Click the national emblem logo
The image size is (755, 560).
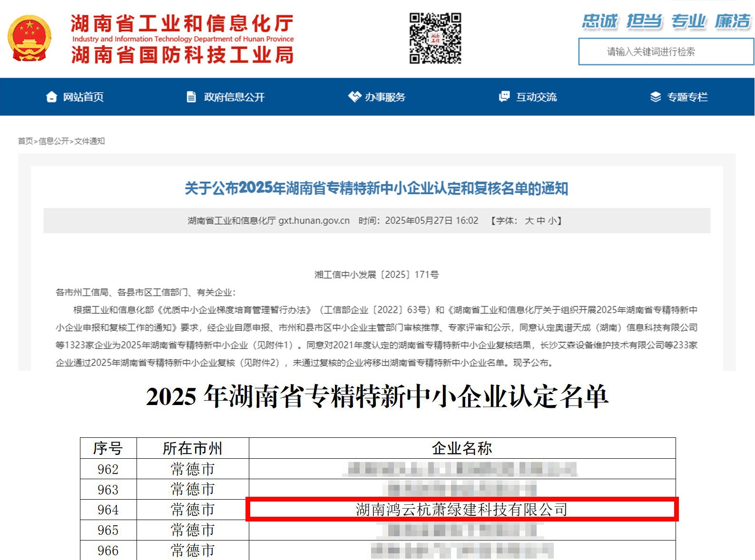[29, 39]
